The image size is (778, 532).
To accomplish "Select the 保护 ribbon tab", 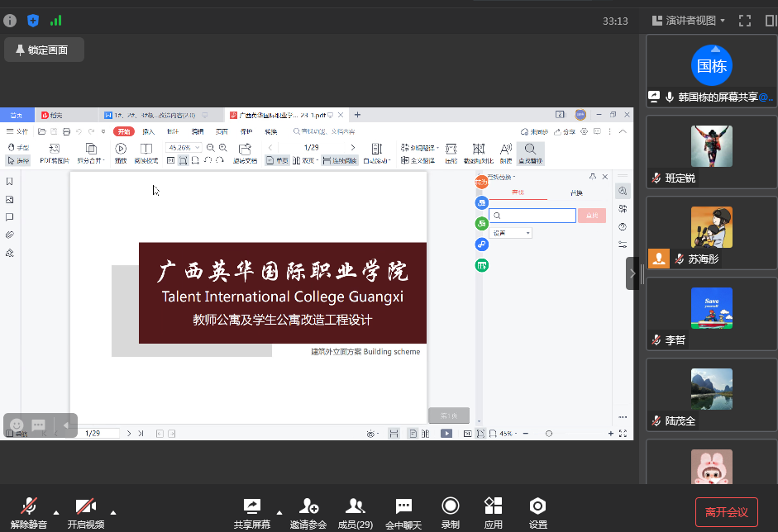I will coord(246,131).
